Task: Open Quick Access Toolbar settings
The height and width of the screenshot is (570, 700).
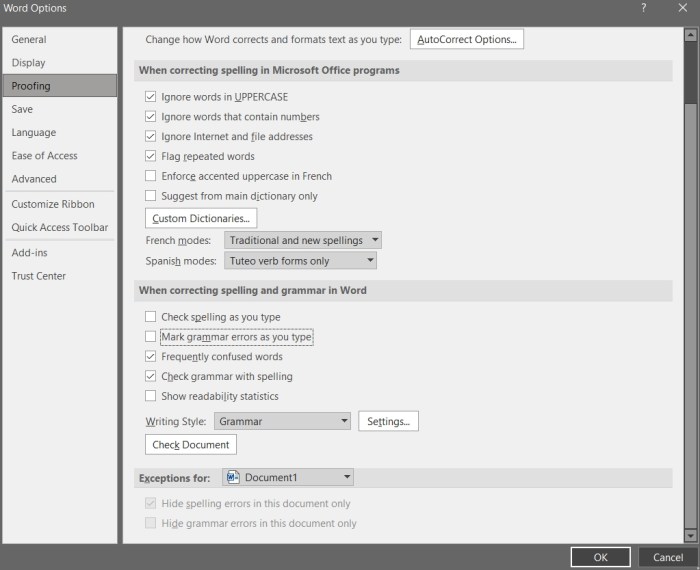Action: coord(59,227)
